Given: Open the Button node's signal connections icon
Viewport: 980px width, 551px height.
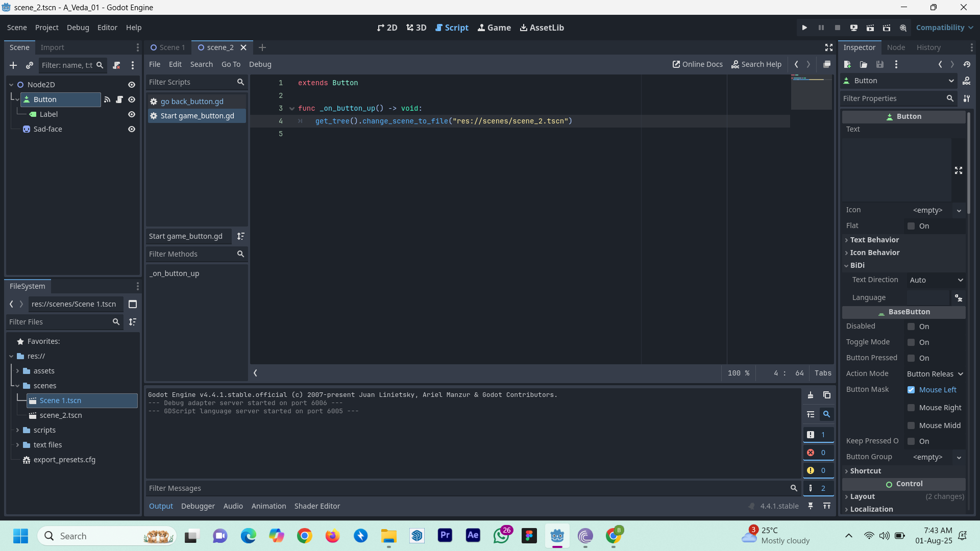Looking at the screenshot, I should (107, 99).
